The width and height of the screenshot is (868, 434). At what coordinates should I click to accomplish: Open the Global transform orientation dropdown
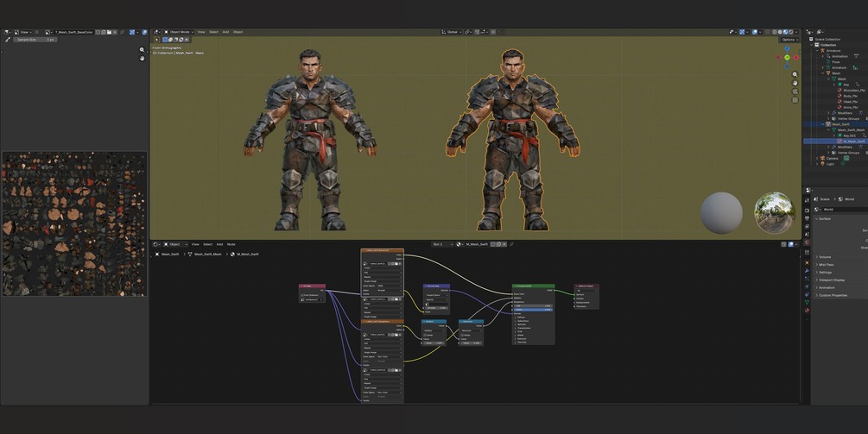click(452, 32)
